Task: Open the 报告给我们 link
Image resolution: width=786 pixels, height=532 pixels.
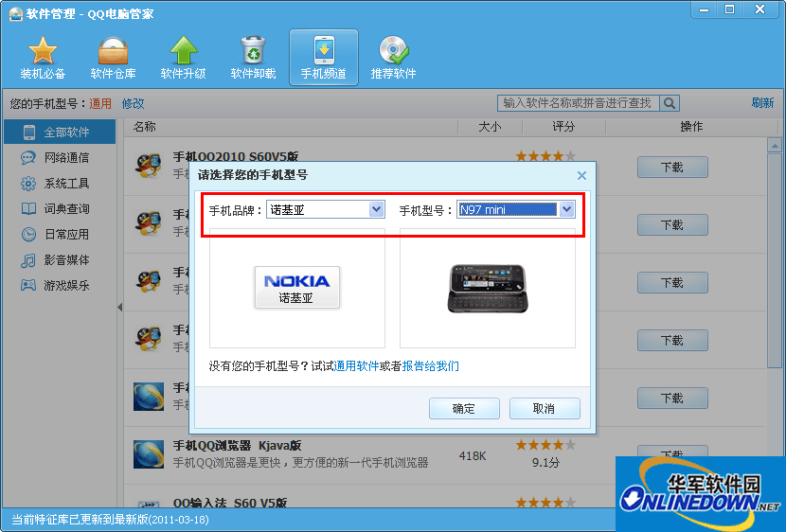Action: click(430, 366)
